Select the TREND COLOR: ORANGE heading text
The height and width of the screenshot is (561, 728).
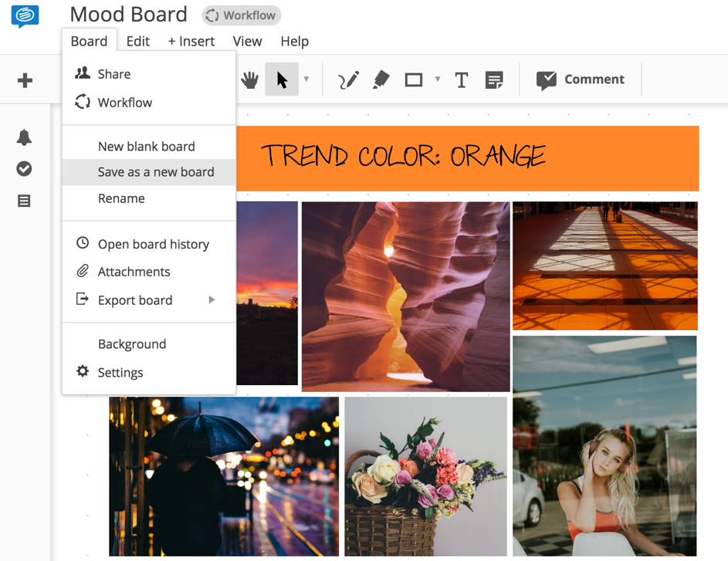403,155
